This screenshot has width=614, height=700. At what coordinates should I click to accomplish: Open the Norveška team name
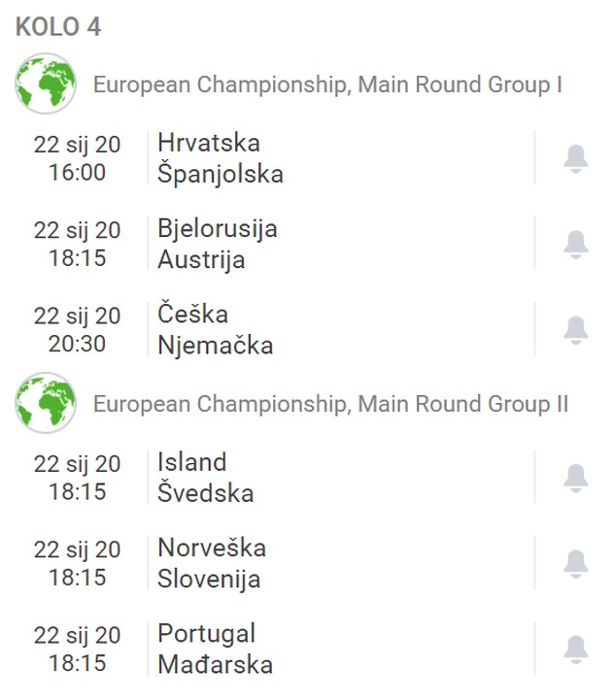coord(212,548)
